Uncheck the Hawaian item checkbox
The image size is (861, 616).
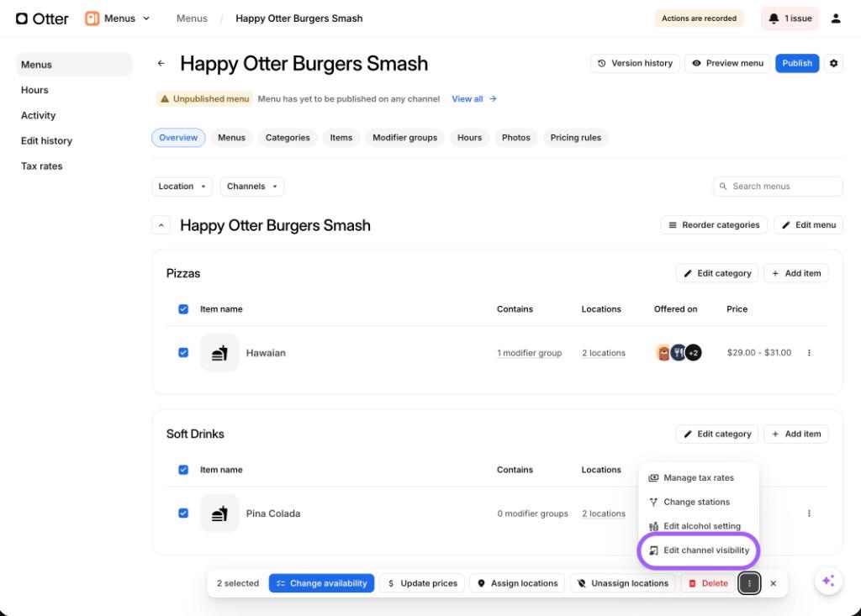(183, 353)
